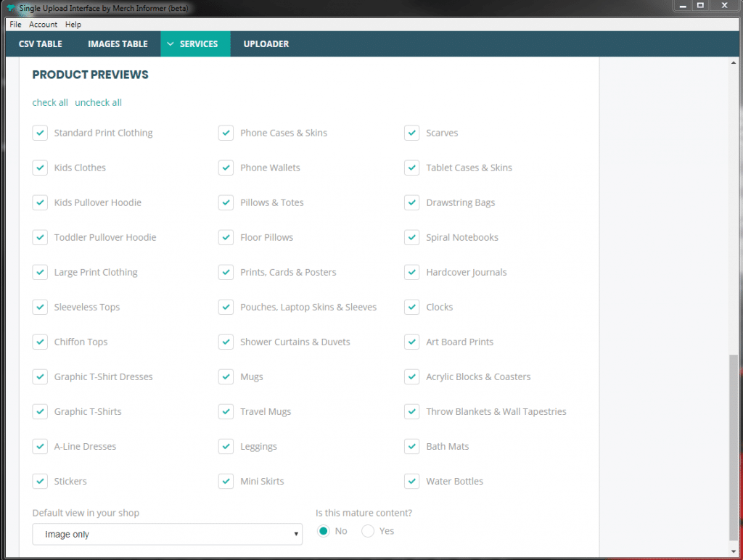Open the Help menu
743x560 pixels.
(x=73, y=24)
